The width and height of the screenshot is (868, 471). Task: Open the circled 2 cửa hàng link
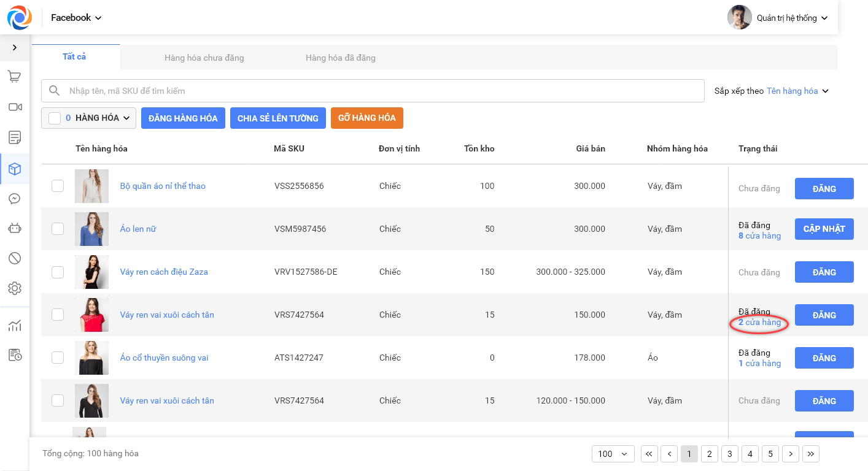coord(759,323)
